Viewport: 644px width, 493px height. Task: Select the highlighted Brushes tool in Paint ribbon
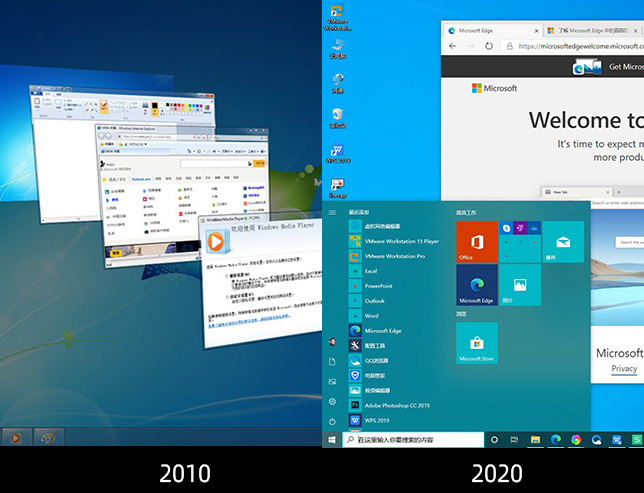104,107
